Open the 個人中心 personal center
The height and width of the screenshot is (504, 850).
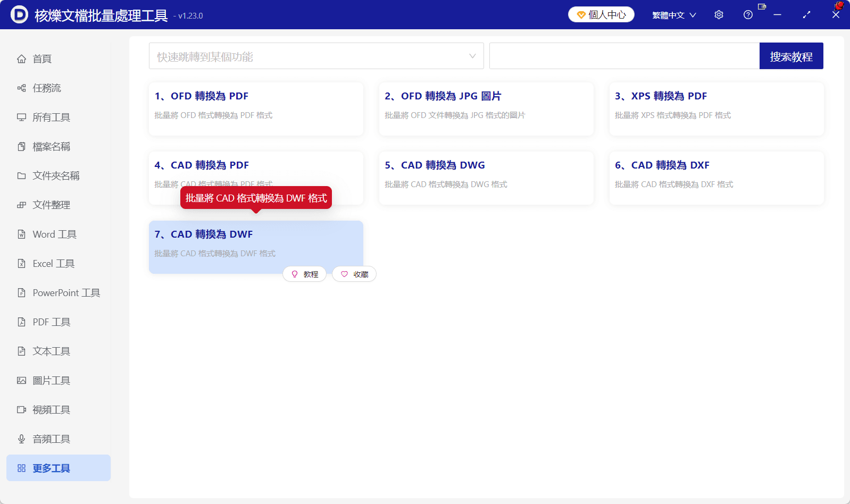point(601,14)
